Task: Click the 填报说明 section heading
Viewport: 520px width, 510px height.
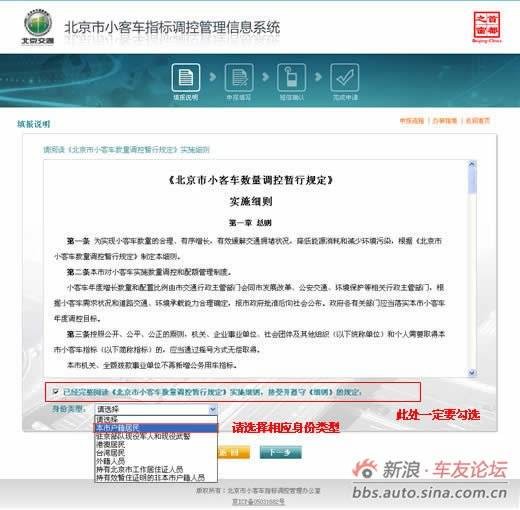Action: pyautogui.click(x=33, y=124)
